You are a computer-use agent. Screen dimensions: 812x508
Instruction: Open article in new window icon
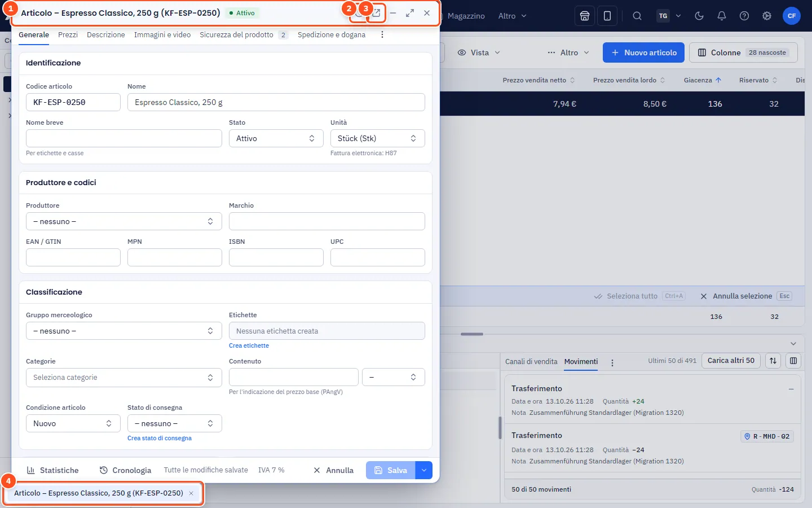coord(376,12)
